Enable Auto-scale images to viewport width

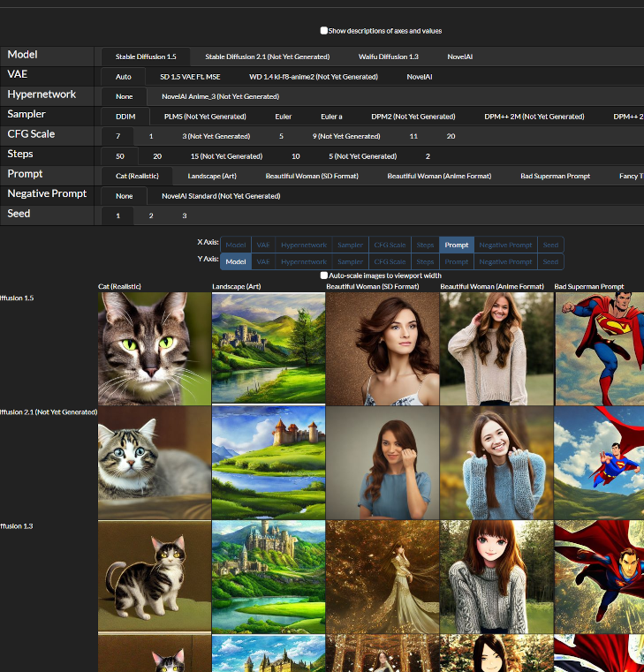(324, 276)
